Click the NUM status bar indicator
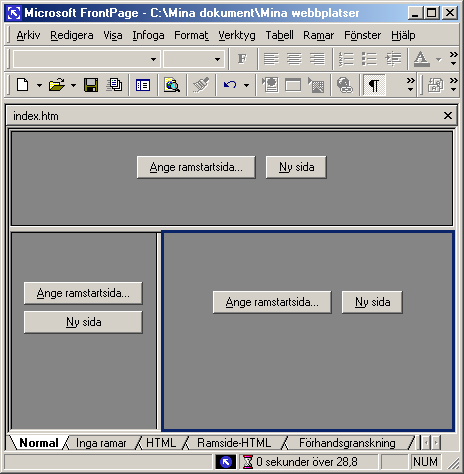 (x=425, y=462)
